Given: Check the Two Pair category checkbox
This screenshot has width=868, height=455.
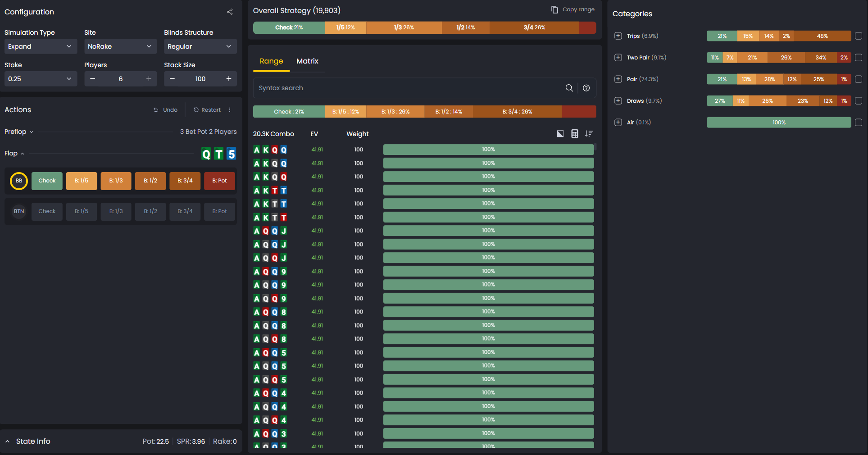Looking at the screenshot, I should [x=859, y=58].
